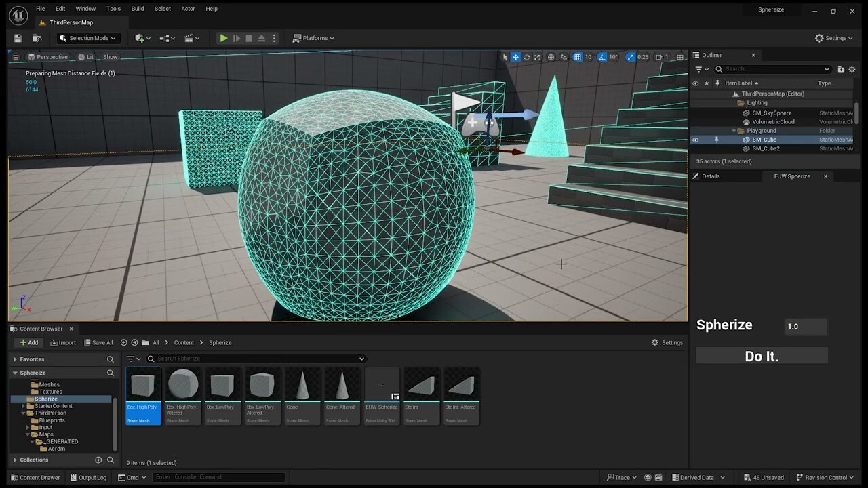868x488 pixels.
Task: Open the Output Log panel
Action: (x=88, y=477)
